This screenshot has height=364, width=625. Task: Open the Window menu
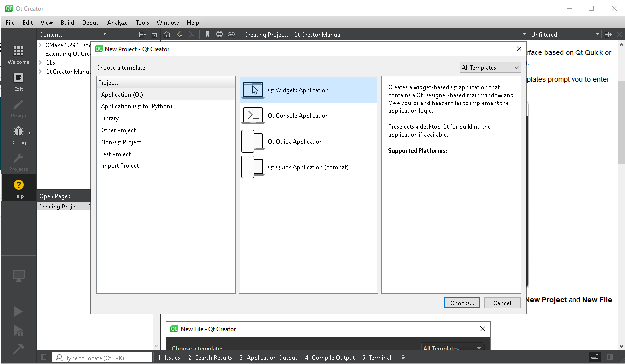coord(168,22)
